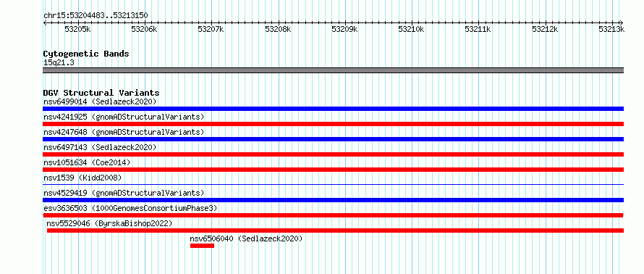Click the nsv6499014 (Sedlazeck2020) variant label
The width and height of the screenshot is (644, 274).
(x=100, y=101)
